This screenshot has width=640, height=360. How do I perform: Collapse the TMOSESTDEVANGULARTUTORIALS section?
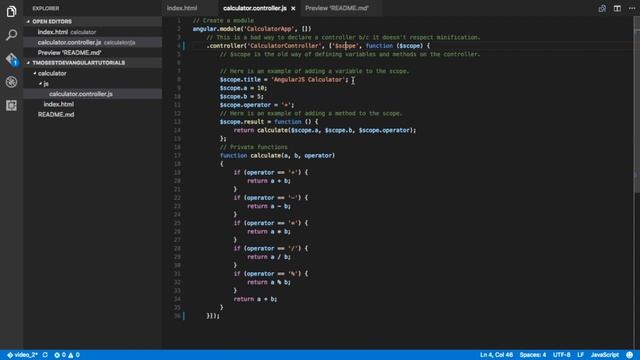78,62
